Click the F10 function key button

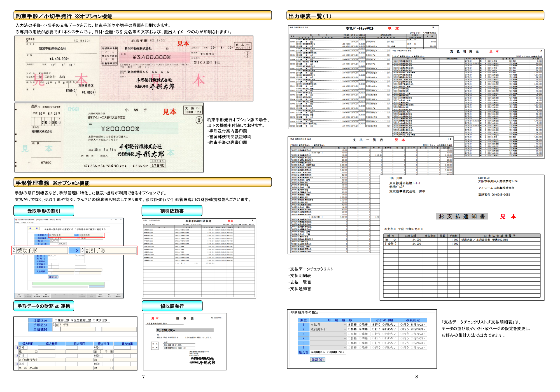click(100, 296)
